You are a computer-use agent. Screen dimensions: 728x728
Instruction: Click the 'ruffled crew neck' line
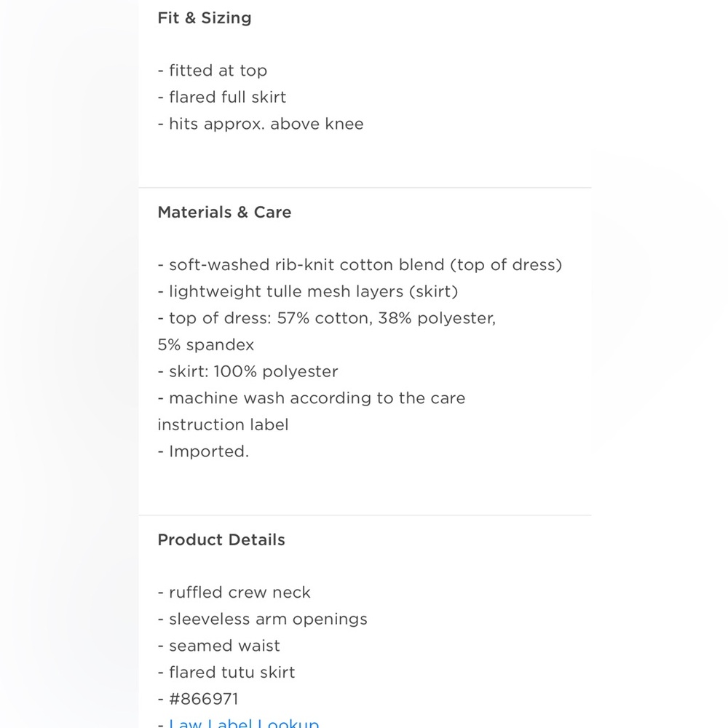point(234,593)
